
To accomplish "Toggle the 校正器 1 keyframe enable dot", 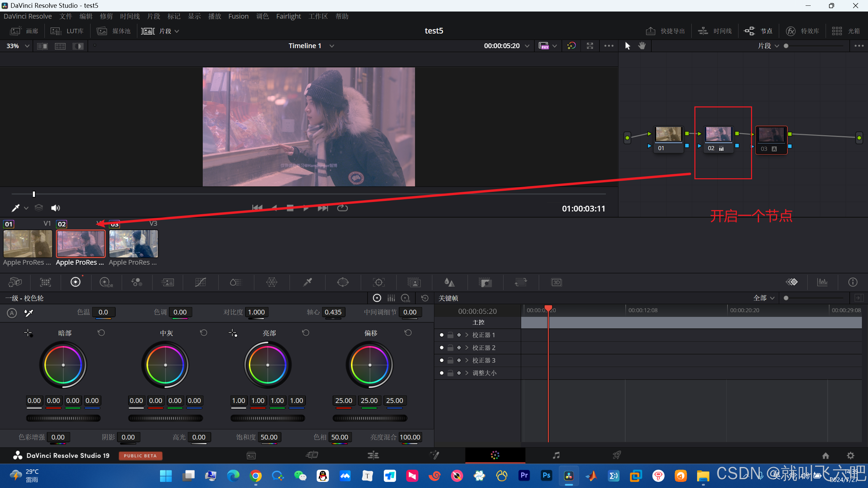I will click(441, 335).
